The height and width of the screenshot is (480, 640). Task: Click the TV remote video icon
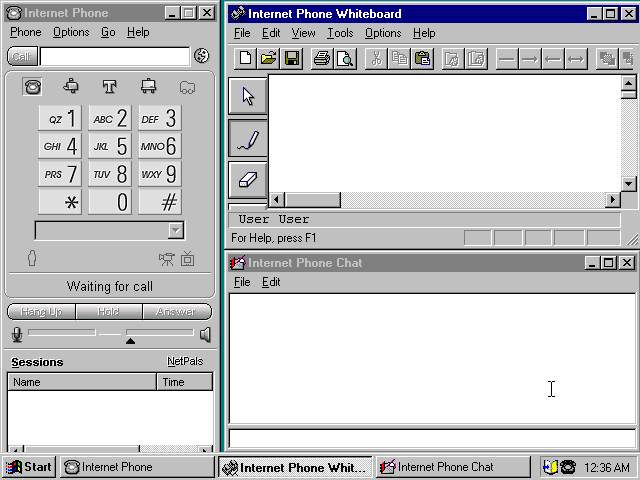[187, 259]
